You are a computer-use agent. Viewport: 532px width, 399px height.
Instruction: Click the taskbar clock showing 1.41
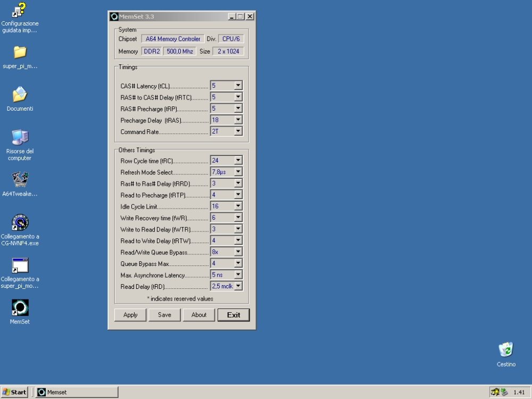519,392
